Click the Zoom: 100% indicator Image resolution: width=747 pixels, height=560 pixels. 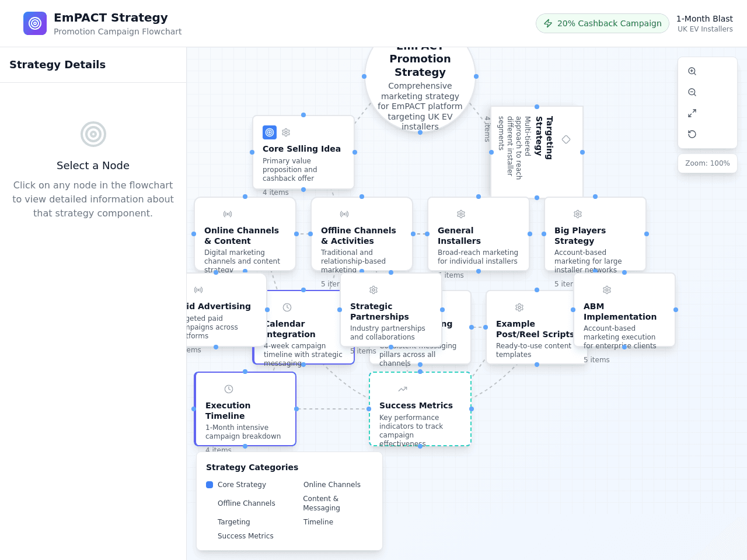[707, 163]
